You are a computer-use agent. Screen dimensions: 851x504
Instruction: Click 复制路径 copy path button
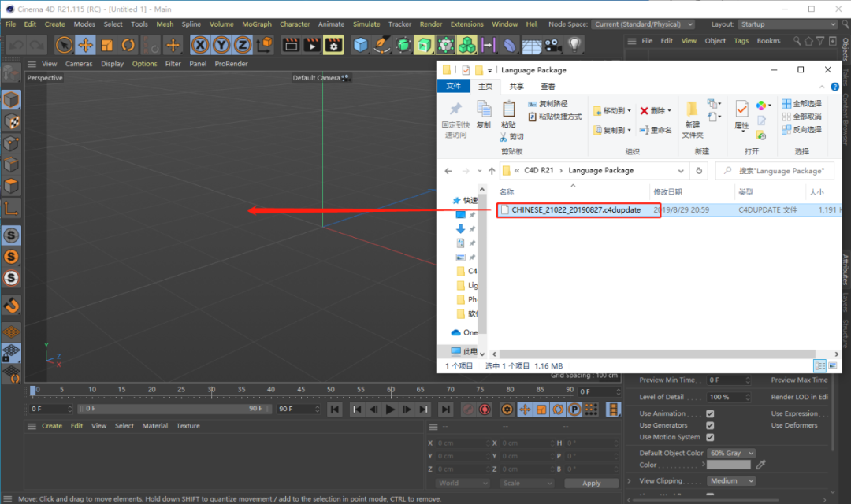548,104
